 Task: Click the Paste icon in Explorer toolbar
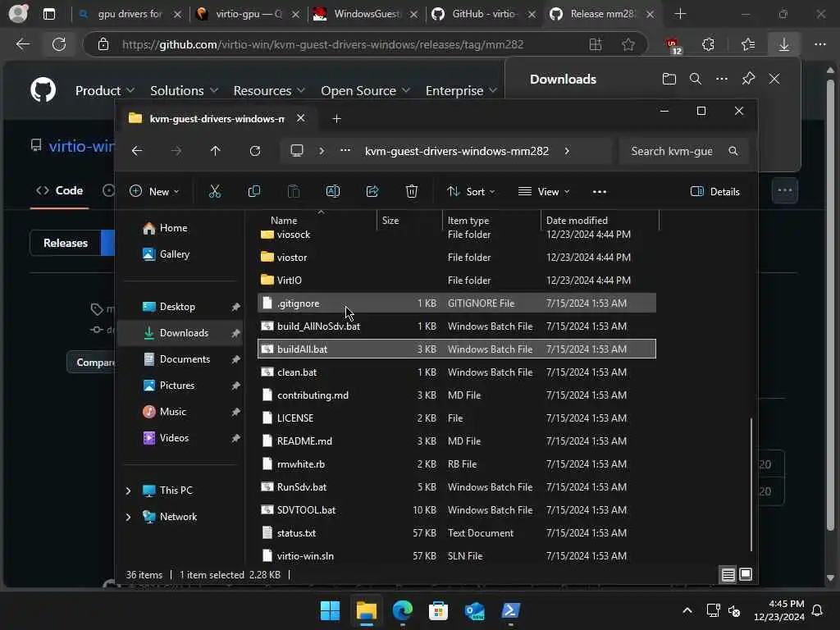coord(294,191)
